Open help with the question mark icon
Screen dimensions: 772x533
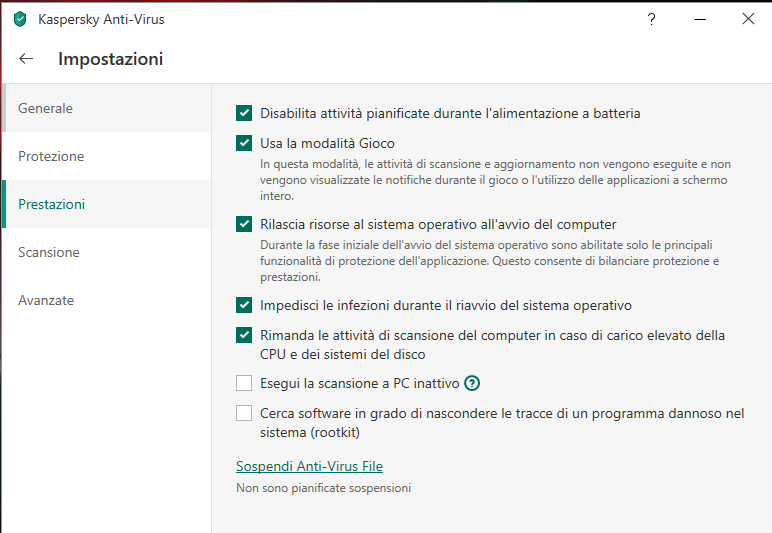pyautogui.click(x=651, y=19)
